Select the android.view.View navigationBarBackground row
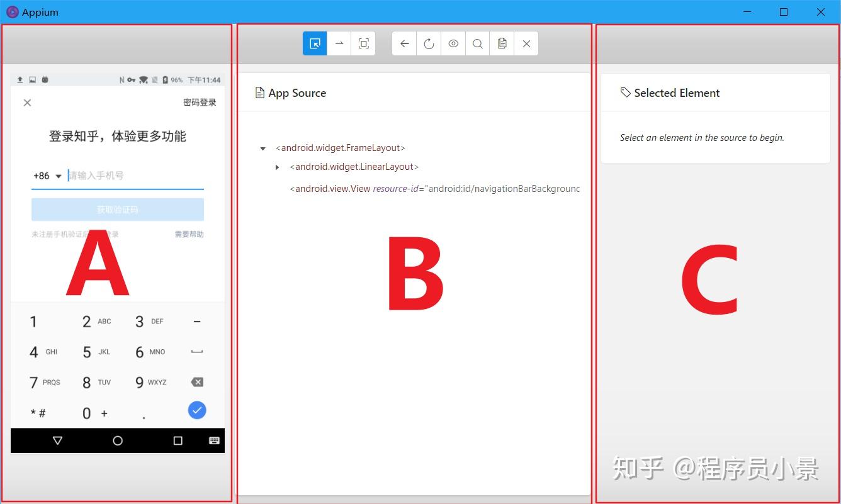The image size is (841, 504). [x=434, y=188]
